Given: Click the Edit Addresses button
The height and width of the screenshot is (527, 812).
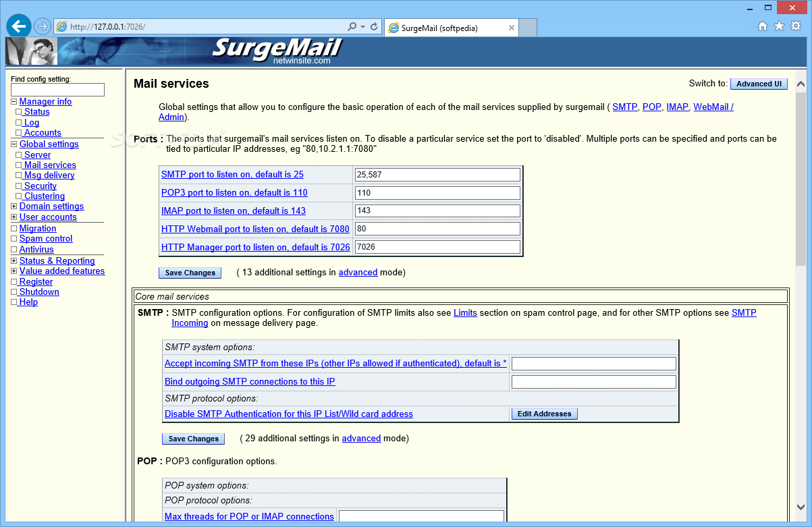Looking at the screenshot, I should click(544, 414).
